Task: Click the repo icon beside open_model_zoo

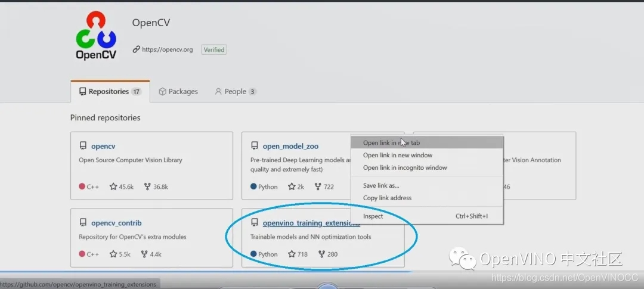Action: tap(255, 146)
